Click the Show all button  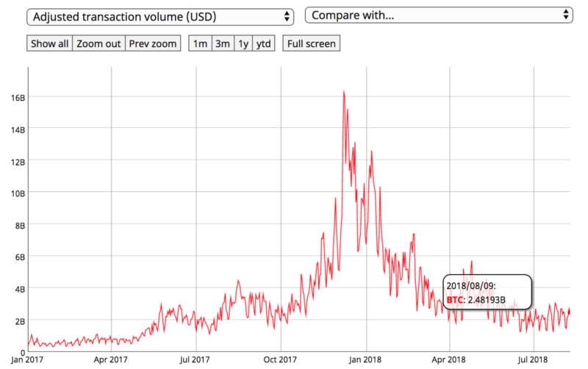click(x=49, y=43)
